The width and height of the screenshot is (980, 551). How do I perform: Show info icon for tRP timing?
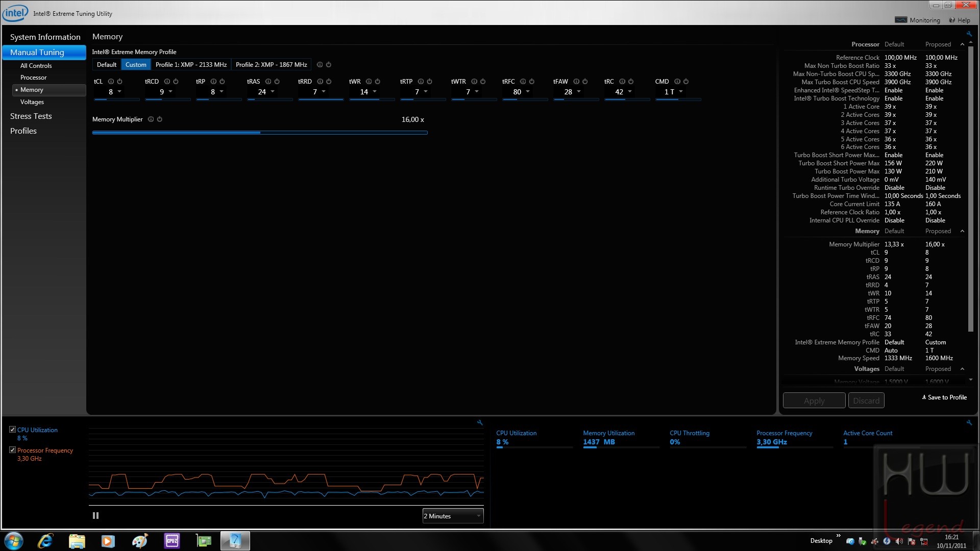click(x=213, y=82)
